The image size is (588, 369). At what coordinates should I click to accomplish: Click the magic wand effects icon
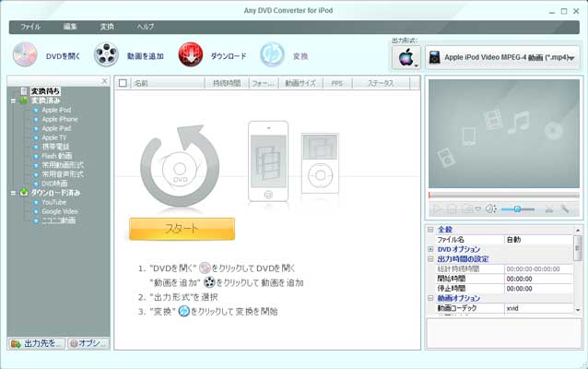click(565, 209)
